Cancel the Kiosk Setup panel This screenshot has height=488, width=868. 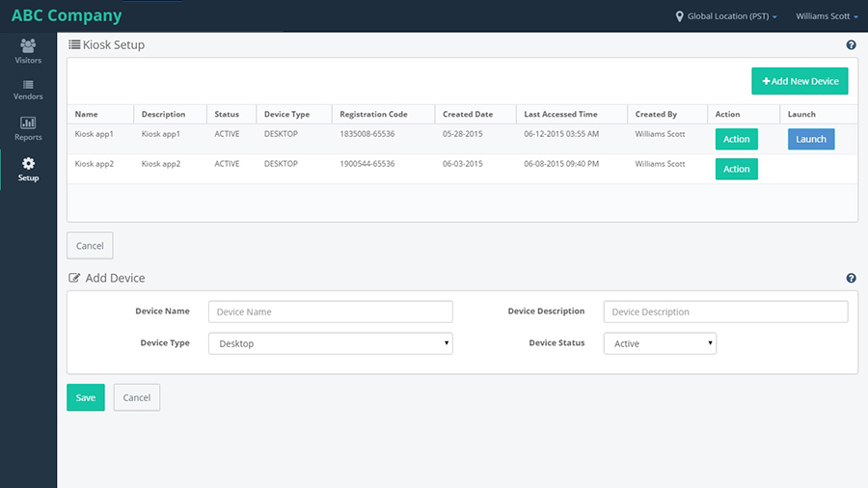(x=90, y=245)
